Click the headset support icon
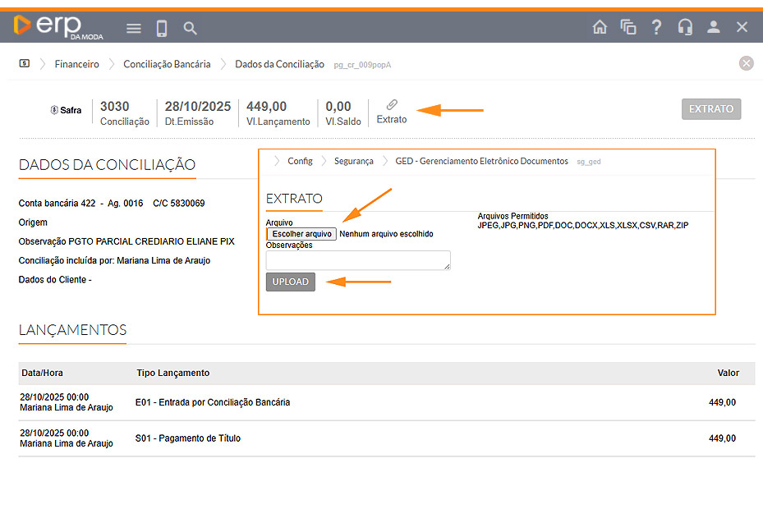This screenshot has width=763, height=532. tap(685, 27)
